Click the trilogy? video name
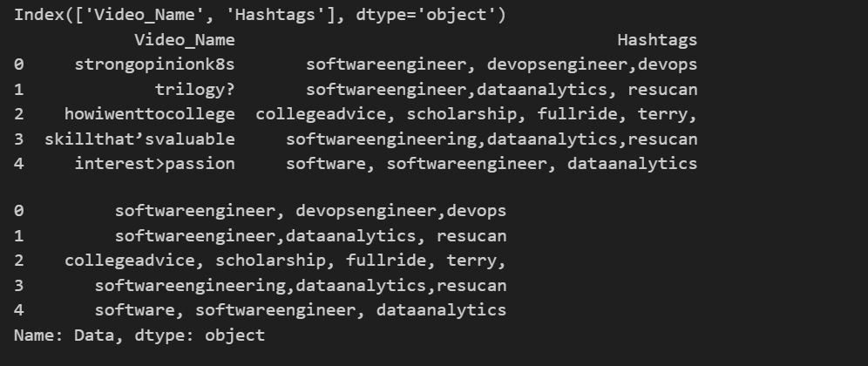 pyautogui.click(x=195, y=90)
